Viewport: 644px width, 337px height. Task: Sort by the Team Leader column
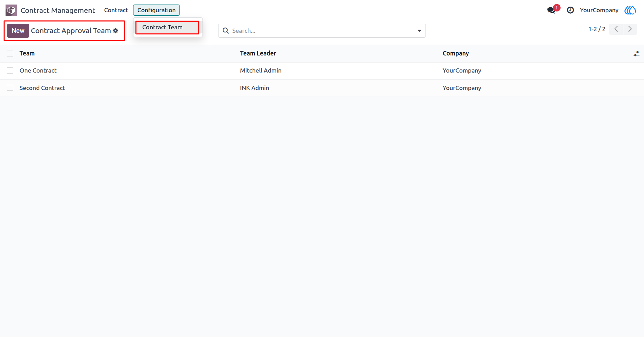coord(258,53)
